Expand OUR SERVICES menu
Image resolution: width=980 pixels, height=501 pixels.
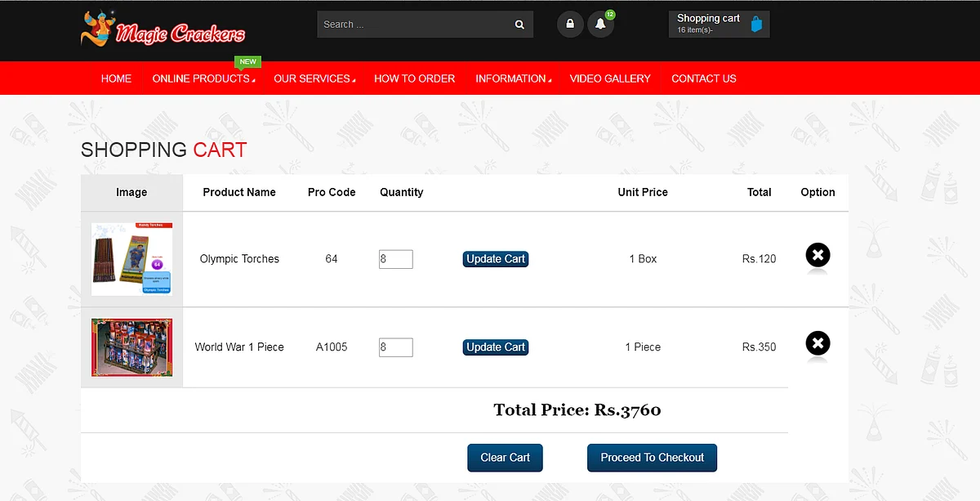point(314,78)
